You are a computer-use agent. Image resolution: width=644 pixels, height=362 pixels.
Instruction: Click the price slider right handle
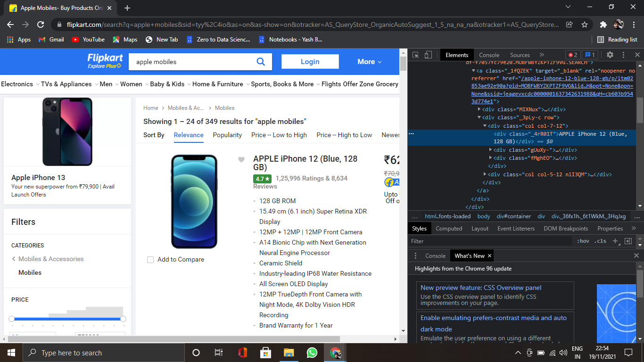tap(123, 319)
